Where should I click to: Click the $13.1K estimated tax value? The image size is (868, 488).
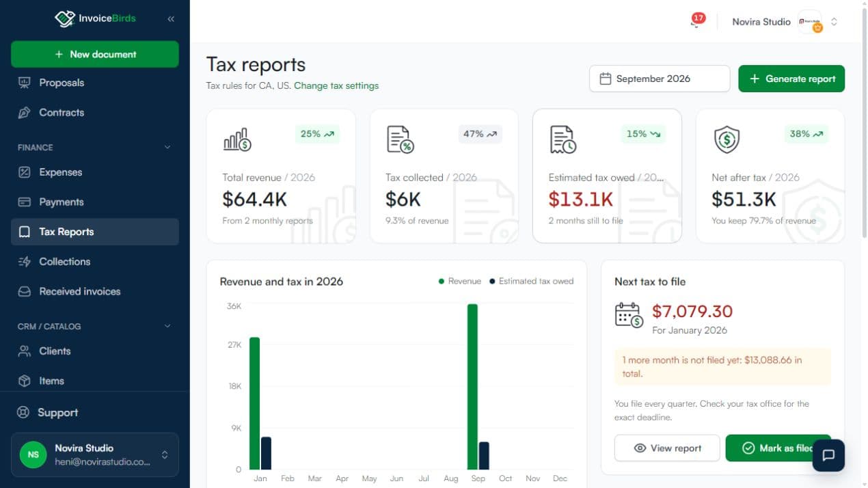coord(580,199)
